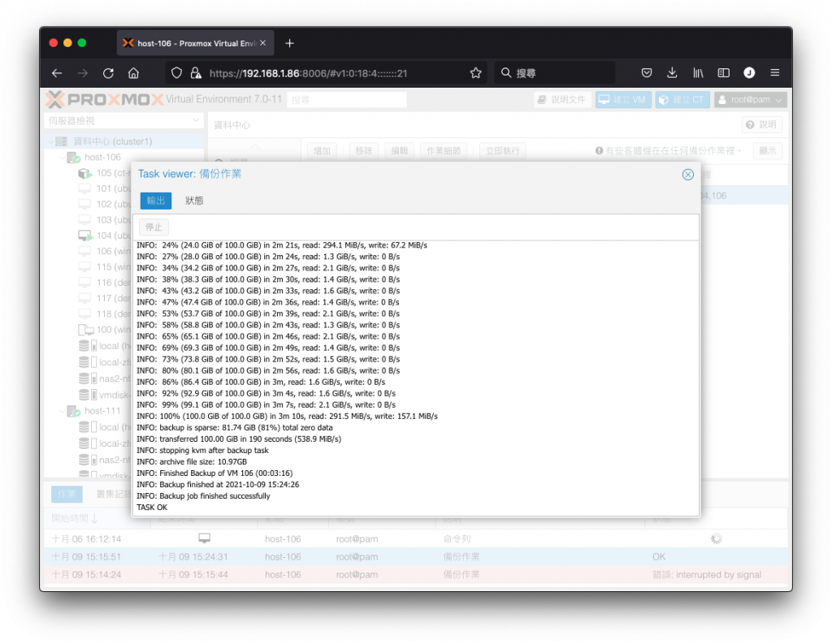832x644 pixels.
Task: Open the 說明文件 documentation button
Action: tap(562, 100)
